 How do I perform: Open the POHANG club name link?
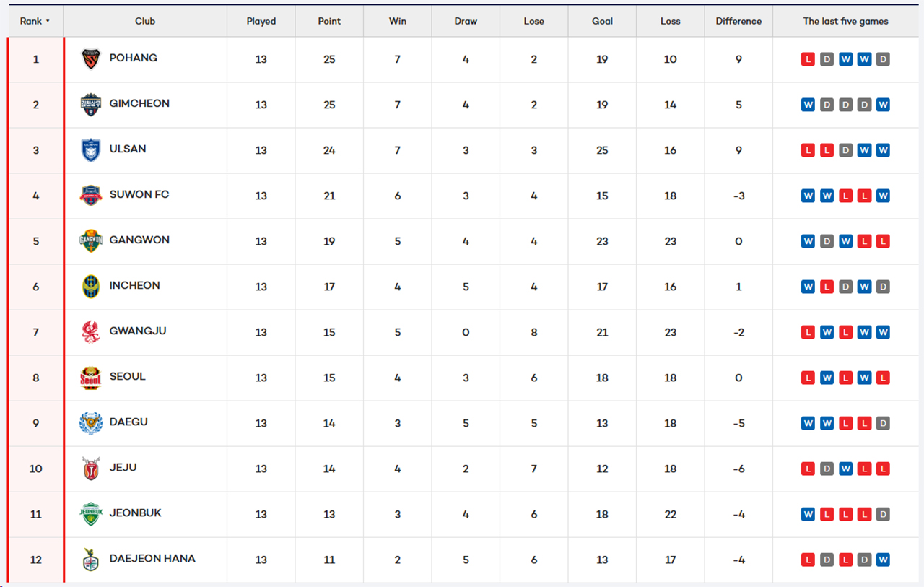coord(134,58)
